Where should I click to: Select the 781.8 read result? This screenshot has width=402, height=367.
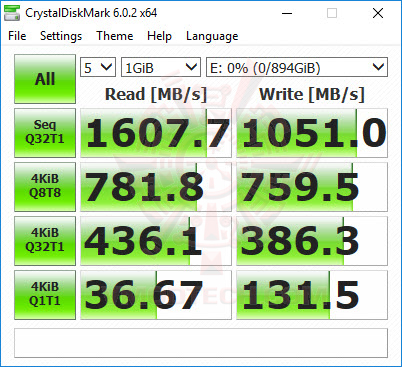(156, 187)
